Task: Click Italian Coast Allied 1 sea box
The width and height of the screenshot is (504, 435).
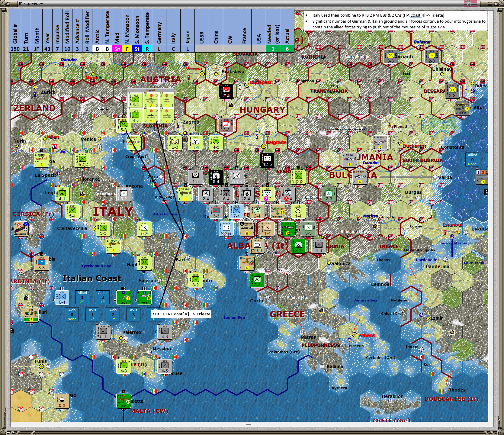Action: (x=82, y=297)
